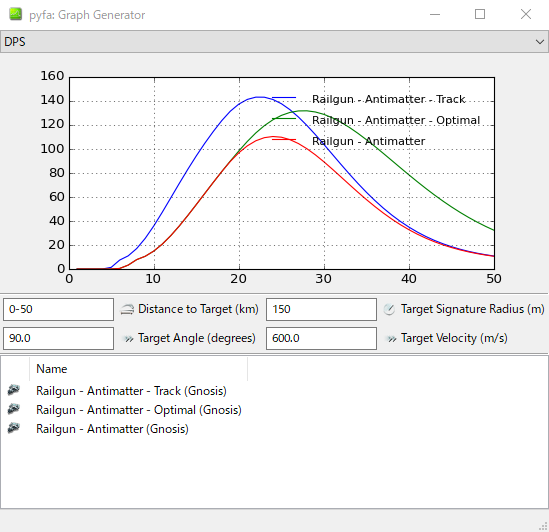This screenshot has width=549, height=532.
Task: Click the Target Angle degrees field
Action: coord(58,338)
